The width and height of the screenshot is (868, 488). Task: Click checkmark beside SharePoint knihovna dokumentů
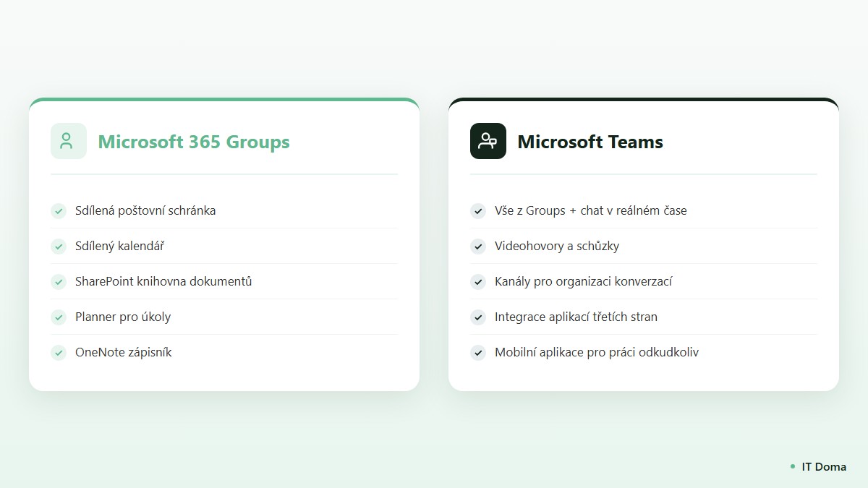tap(59, 282)
